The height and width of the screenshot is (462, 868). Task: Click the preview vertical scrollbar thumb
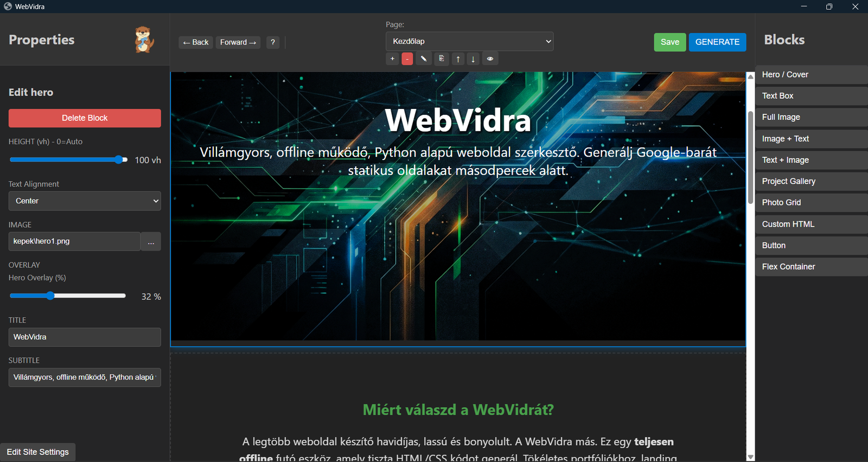[x=751, y=157]
